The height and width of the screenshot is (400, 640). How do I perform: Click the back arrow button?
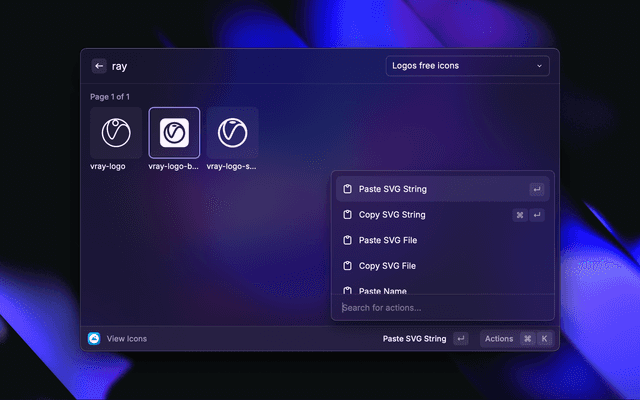(99, 66)
